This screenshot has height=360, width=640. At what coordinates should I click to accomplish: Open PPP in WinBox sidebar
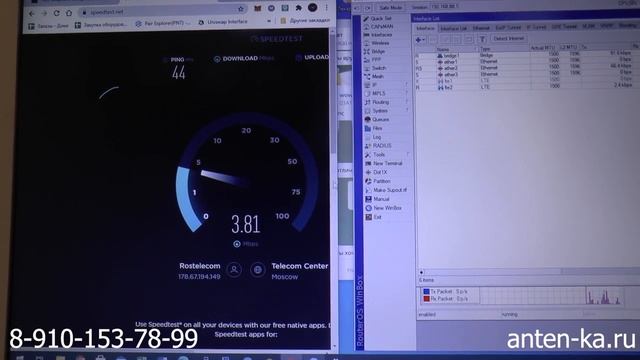[x=372, y=60]
